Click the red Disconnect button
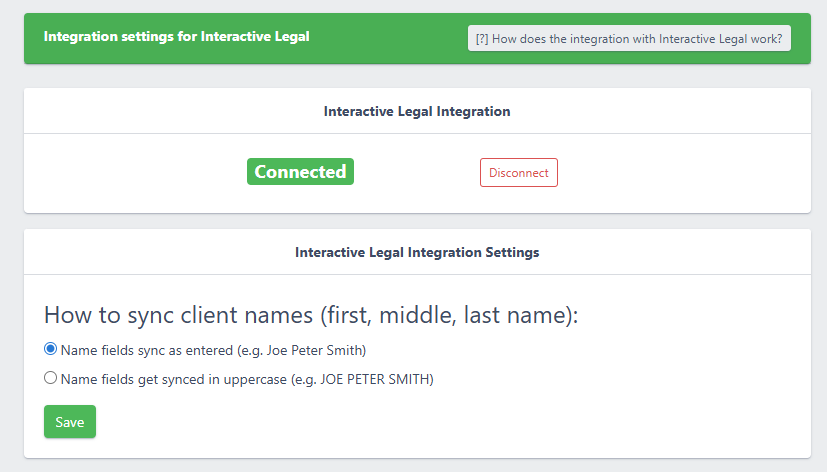 (x=518, y=172)
